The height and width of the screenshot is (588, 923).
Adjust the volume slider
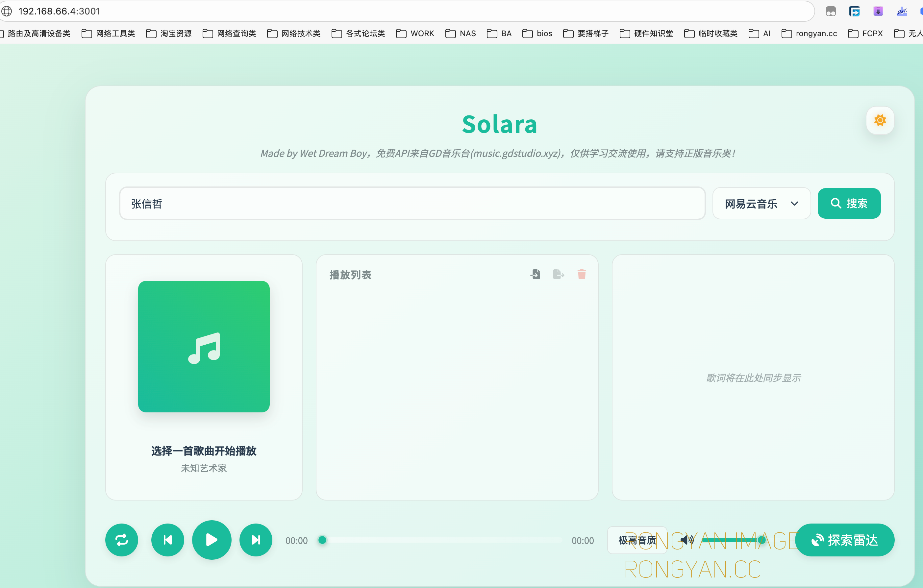[734, 540]
